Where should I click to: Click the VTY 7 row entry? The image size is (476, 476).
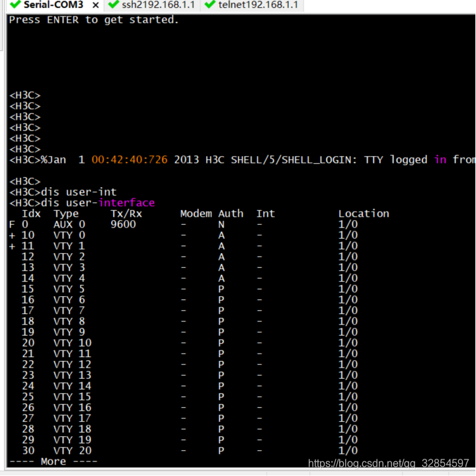coord(69,311)
